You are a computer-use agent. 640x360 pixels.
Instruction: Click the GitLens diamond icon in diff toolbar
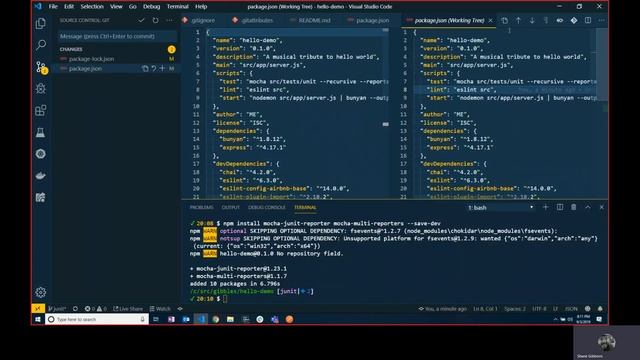pyautogui.click(x=574, y=20)
